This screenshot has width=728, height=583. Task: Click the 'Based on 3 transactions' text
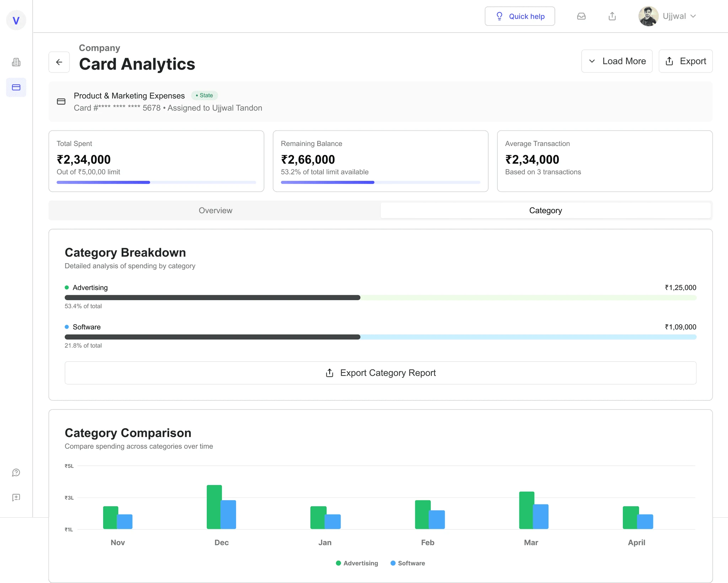click(x=543, y=172)
